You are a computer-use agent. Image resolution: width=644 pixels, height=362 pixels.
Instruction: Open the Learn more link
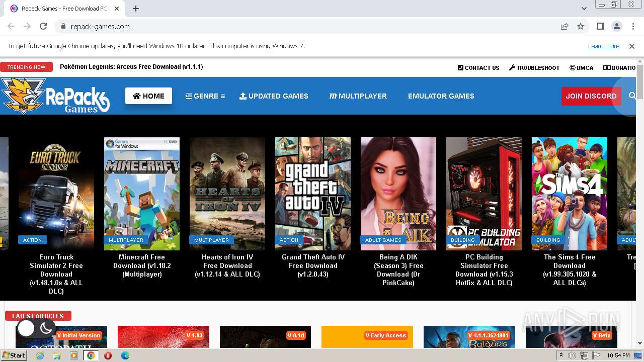(x=604, y=46)
